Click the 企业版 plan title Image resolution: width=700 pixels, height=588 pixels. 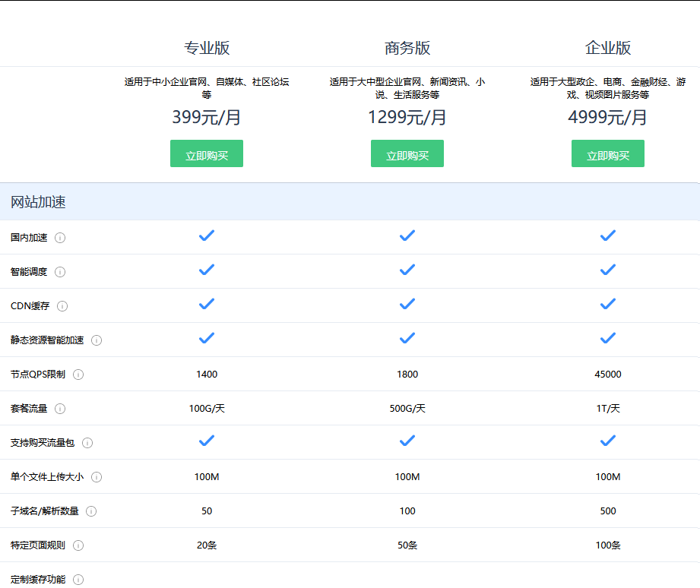click(x=607, y=49)
